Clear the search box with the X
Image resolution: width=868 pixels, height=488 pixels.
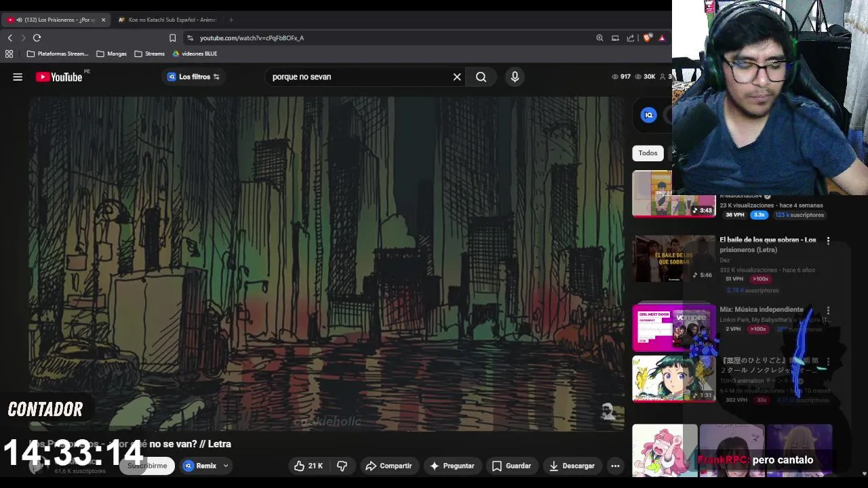[457, 77]
